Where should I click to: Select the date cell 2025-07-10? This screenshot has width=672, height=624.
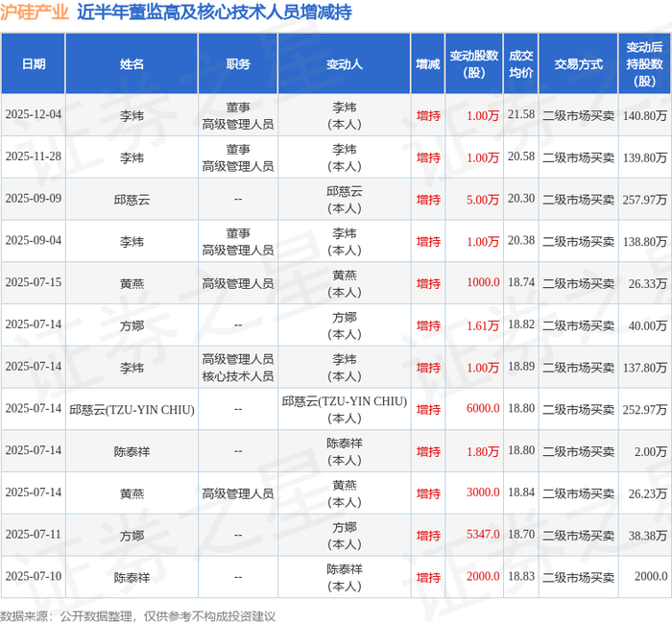coord(34,576)
